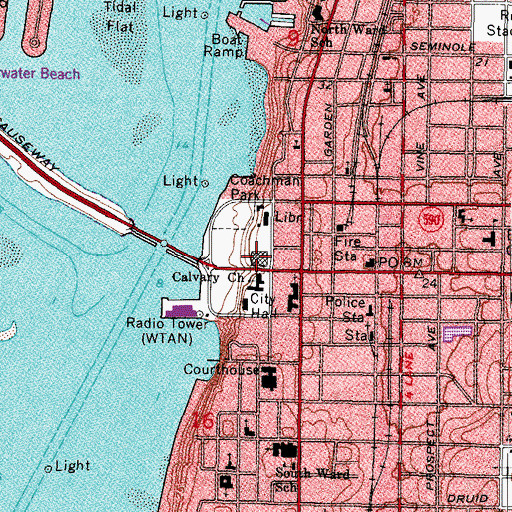Click the route 590 shield marker
Screen dimensions: 512x512
[431, 220]
